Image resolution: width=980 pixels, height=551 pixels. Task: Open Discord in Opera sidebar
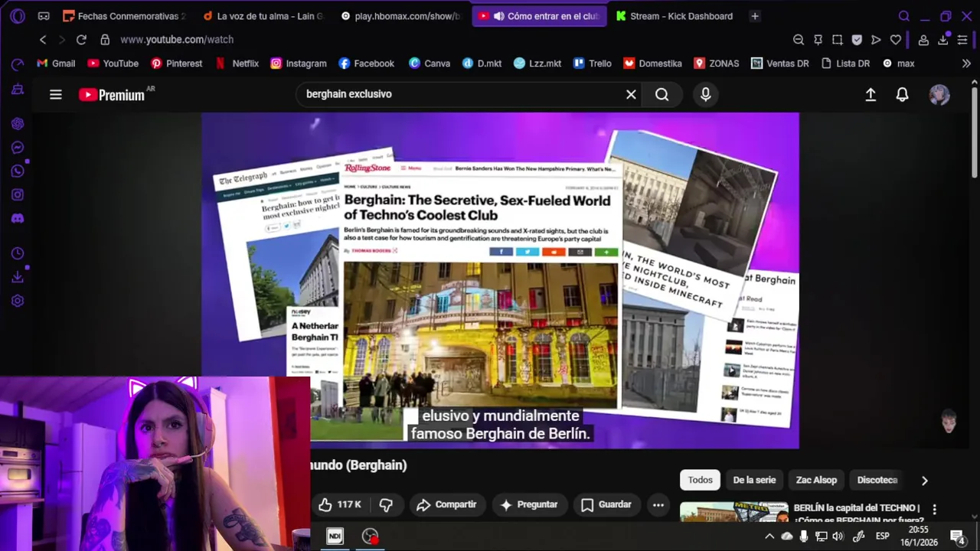click(18, 219)
